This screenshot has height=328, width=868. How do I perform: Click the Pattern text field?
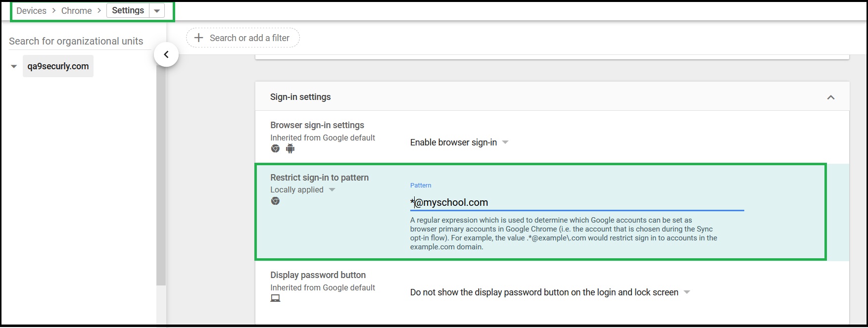pos(577,202)
